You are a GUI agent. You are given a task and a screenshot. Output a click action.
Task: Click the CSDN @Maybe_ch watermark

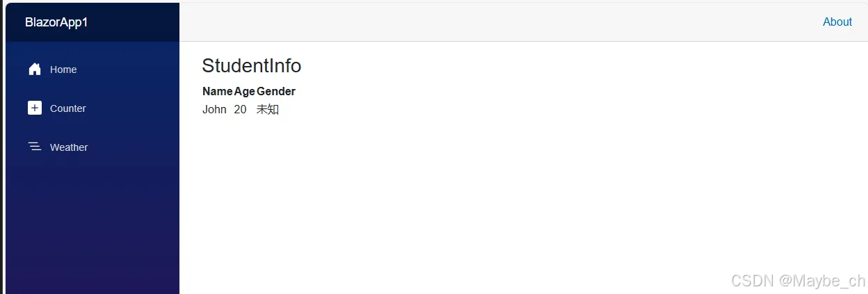pyautogui.click(x=798, y=280)
